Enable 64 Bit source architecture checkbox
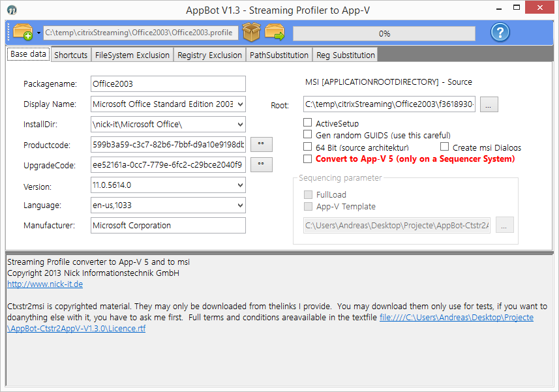This screenshot has height=392, width=559. click(x=307, y=147)
